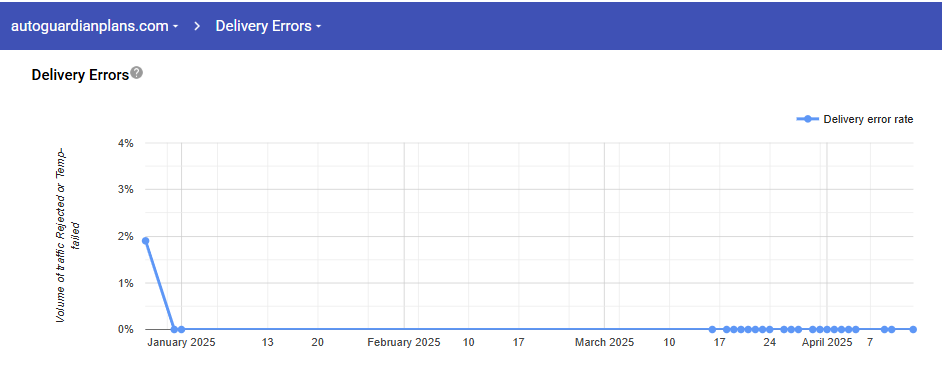Image resolution: width=942 pixels, height=386 pixels.
Task: Click the data point near March 24 label
Action: 770,329
